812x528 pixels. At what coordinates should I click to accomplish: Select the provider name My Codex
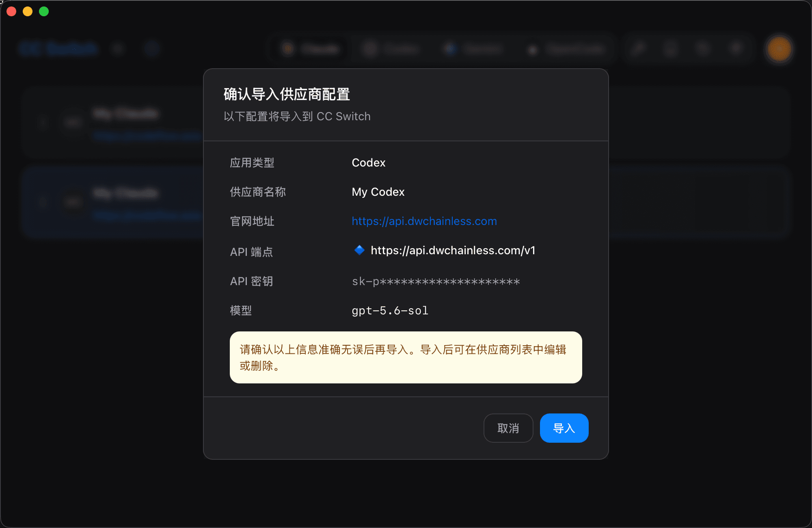click(378, 192)
